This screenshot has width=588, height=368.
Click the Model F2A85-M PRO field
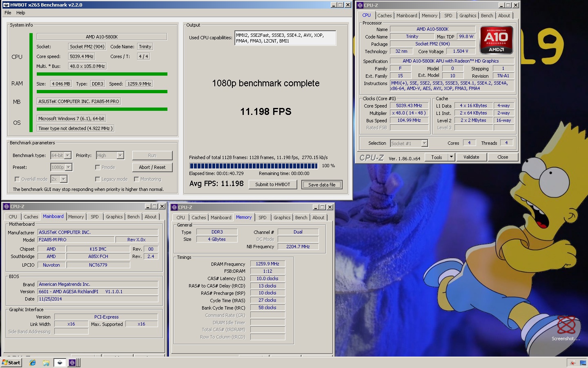(76, 240)
